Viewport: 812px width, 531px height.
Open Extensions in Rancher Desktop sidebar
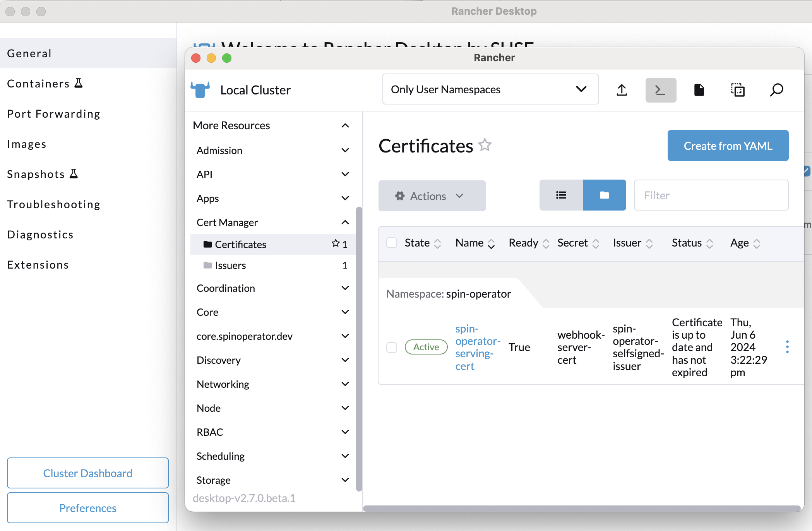(88, 264)
